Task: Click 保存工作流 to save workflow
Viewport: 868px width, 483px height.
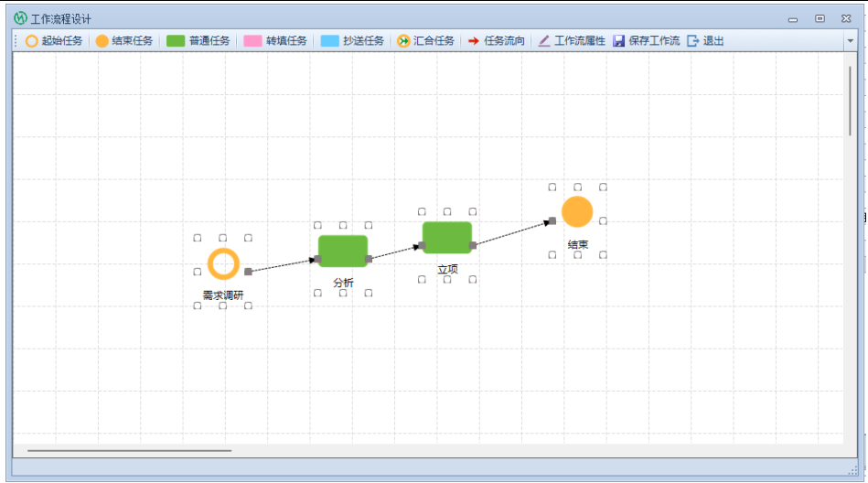Action: pyautogui.click(x=646, y=41)
